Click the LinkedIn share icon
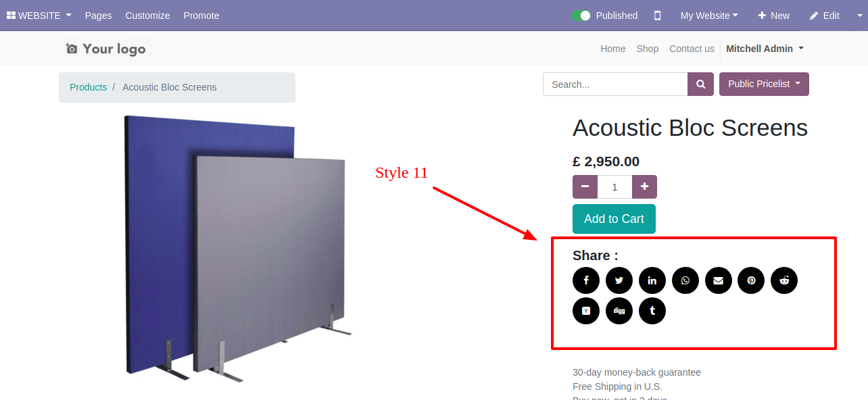868x400 pixels. (x=652, y=280)
